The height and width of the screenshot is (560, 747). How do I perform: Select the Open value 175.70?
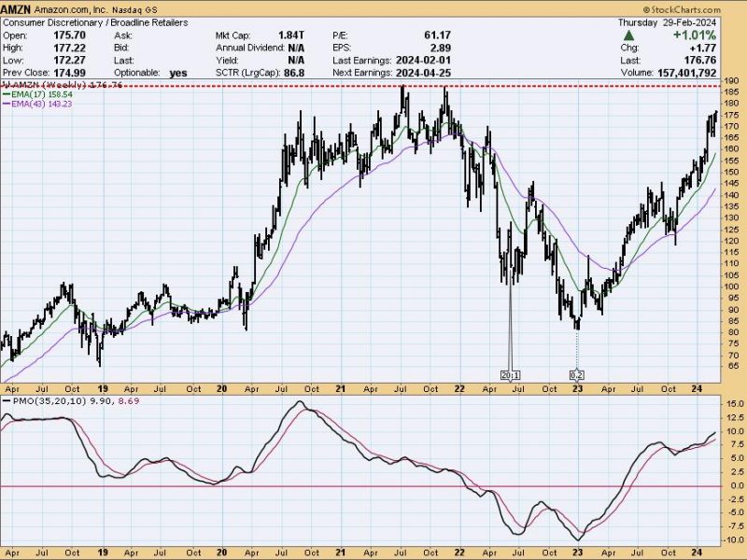point(69,35)
